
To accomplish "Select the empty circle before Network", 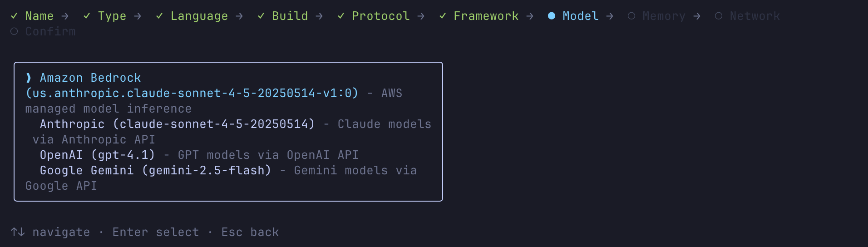I will coord(719,16).
